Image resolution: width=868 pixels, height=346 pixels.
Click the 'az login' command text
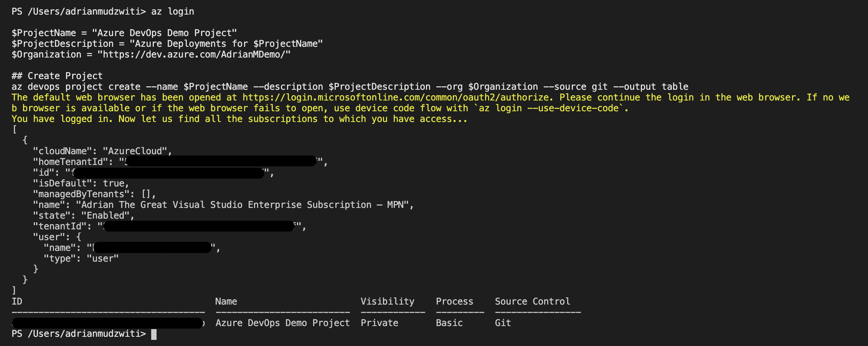click(173, 12)
